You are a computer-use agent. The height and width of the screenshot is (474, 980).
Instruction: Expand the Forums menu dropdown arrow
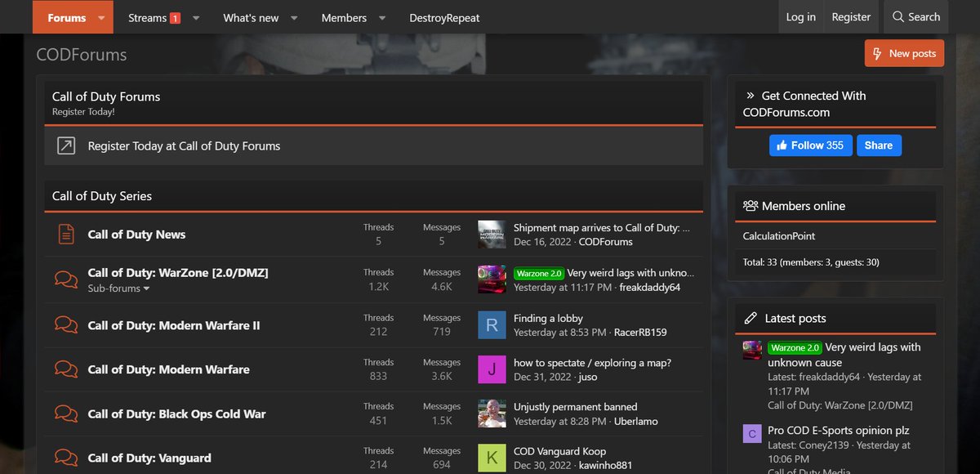pyautogui.click(x=101, y=18)
